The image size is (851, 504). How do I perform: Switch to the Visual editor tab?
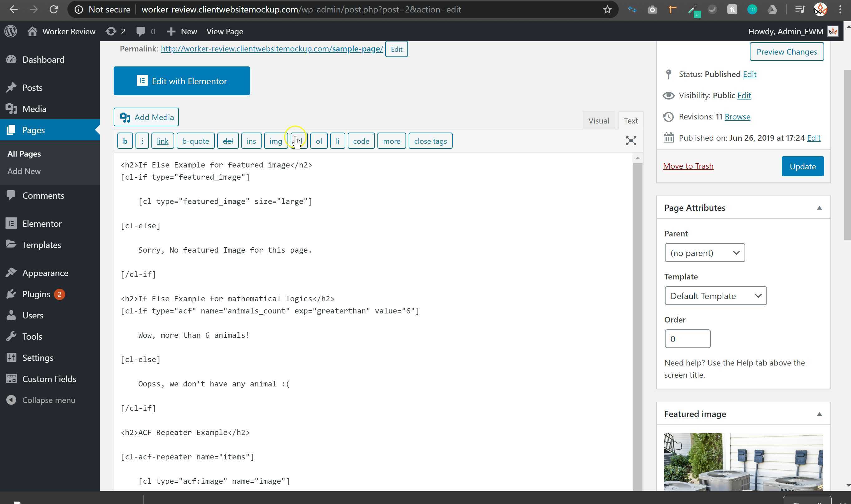pyautogui.click(x=598, y=121)
